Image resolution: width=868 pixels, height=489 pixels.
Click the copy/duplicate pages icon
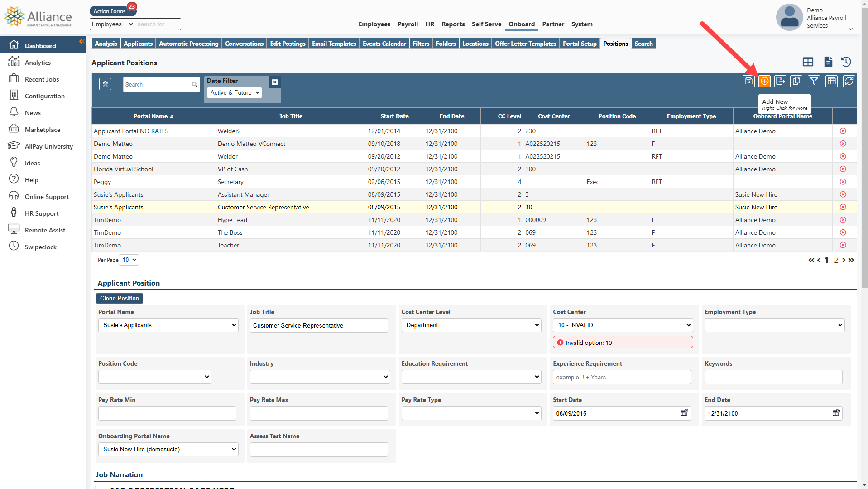click(x=796, y=81)
